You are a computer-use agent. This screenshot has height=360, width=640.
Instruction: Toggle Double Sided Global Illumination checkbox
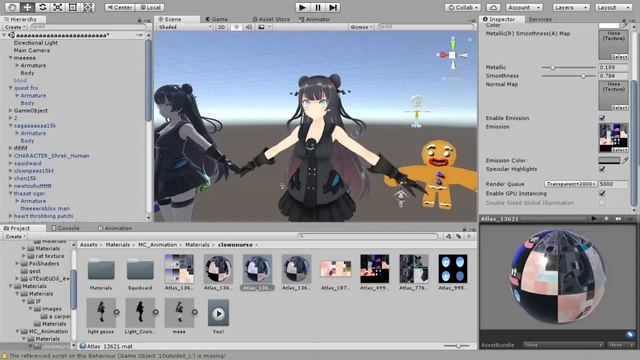pyautogui.click(x=602, y=203)
